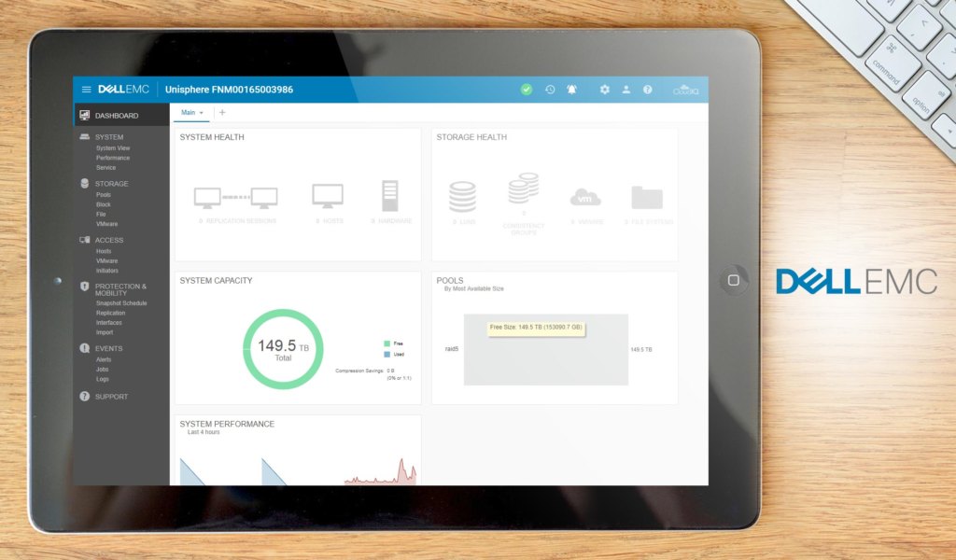Click the Storage drive icon in sidebar

point(83,183)
